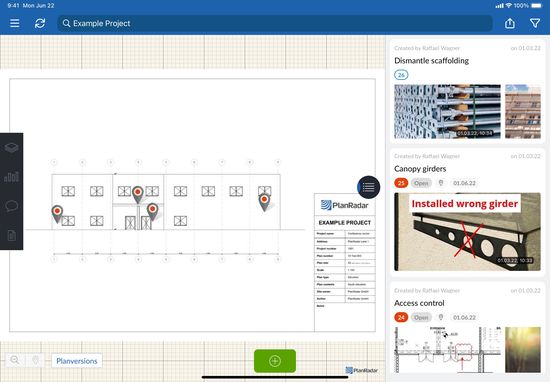Open the Access control ticket title
550x382 pixels.
click(419, 303)
